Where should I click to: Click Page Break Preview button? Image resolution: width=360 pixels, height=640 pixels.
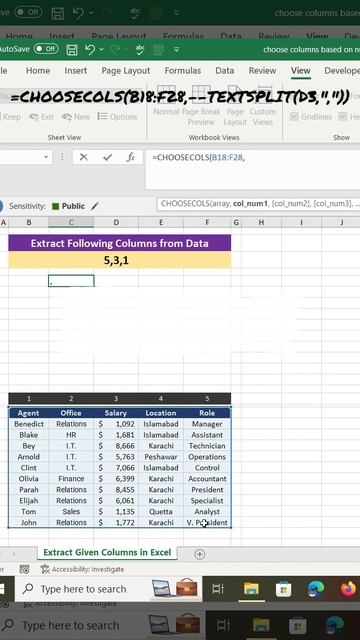click(201, 106)
